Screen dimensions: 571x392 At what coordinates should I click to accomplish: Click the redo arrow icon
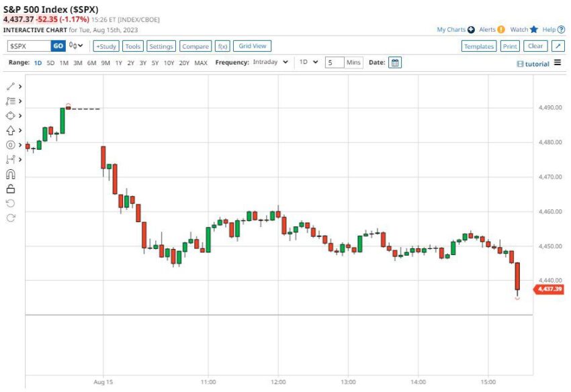[x=11, y=217]
